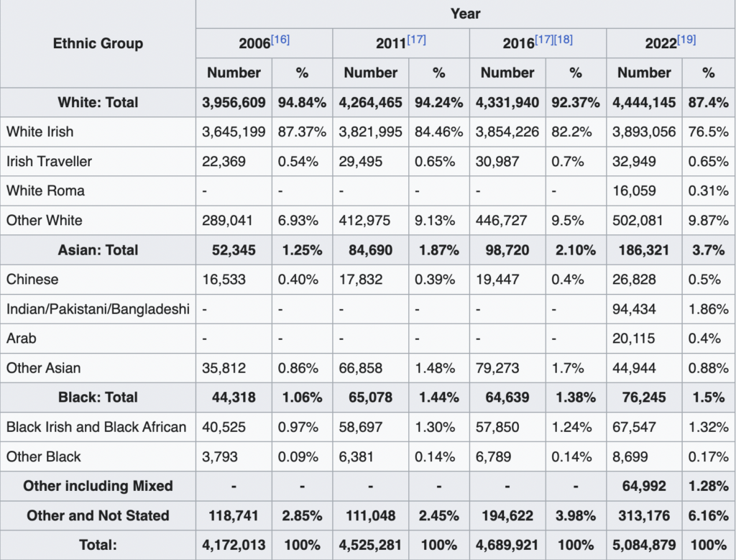Screen dimensions: 736x560
Task: Click the 3,645,199 White Irish cell
Action: (x=234, y=132)
